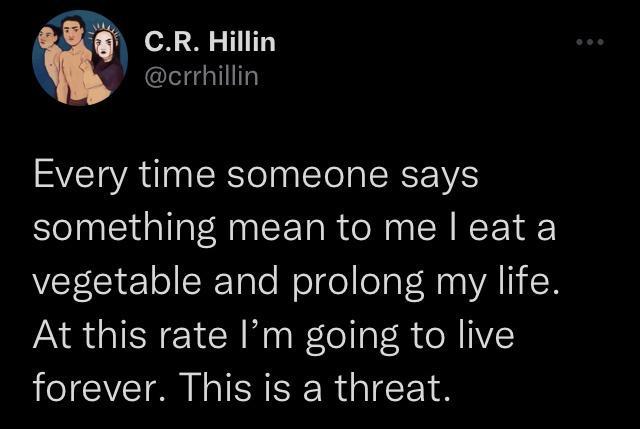
Task: Click the white-masked figure in avatar
Action: (x=106, y=58)
